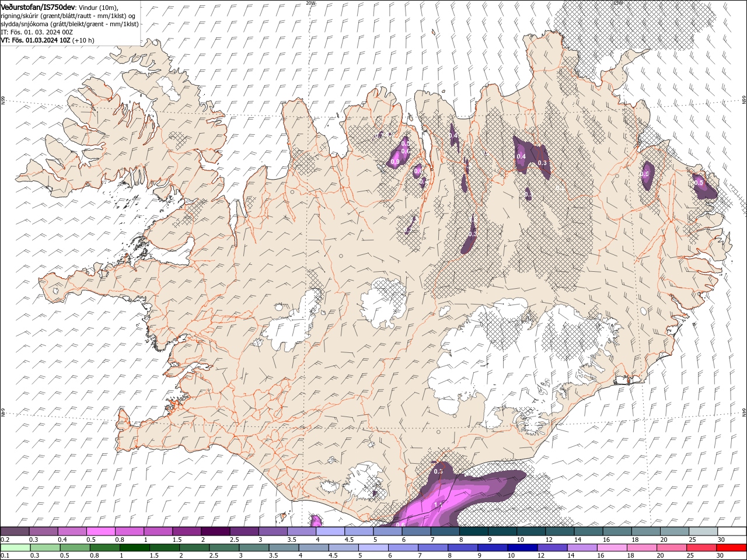Pick bottom legend swatch between 0.8 and 1
Viewport: 747px width, 560px height.
tap(104, 548)
